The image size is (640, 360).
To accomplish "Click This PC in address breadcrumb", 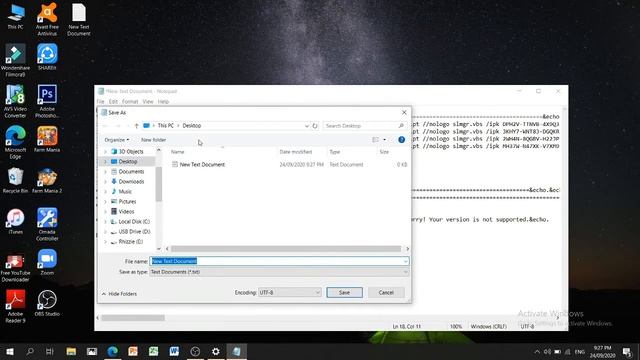I will (x=166, y=126).
